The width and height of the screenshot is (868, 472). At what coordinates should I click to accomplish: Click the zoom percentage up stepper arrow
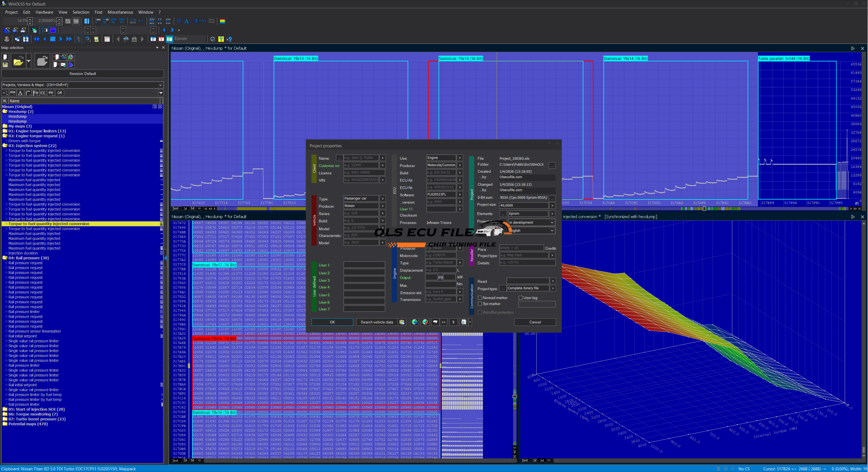[x=59, y=19]
